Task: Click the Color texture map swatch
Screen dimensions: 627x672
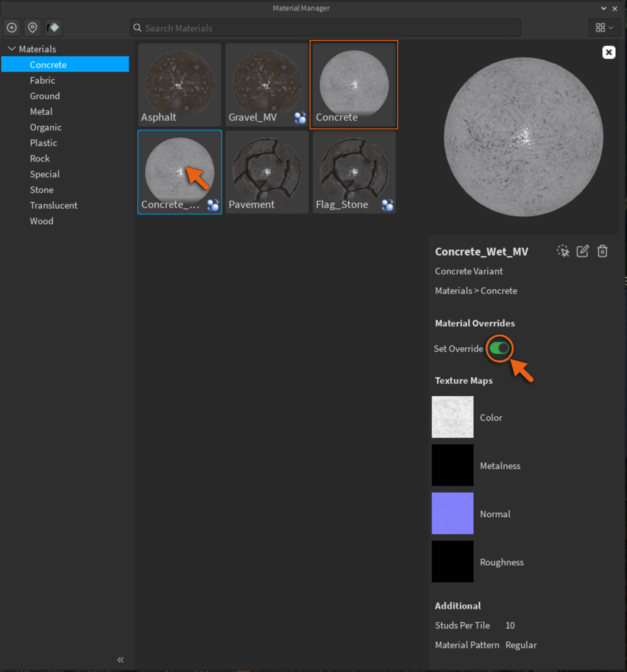Action: [x=452, y=417]
